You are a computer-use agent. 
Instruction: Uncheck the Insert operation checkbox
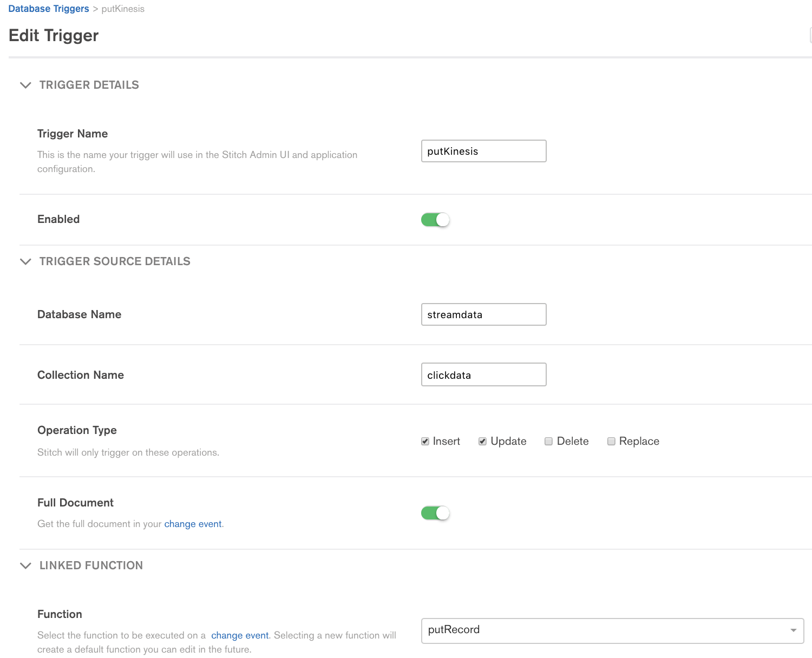coord(425,442)
